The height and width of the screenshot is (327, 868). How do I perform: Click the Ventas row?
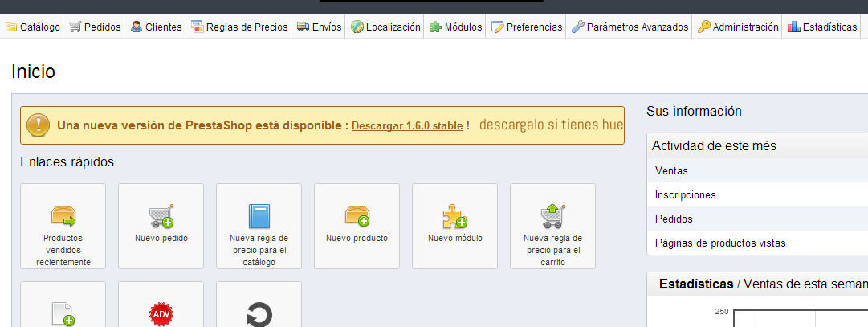tap(757, 170)
